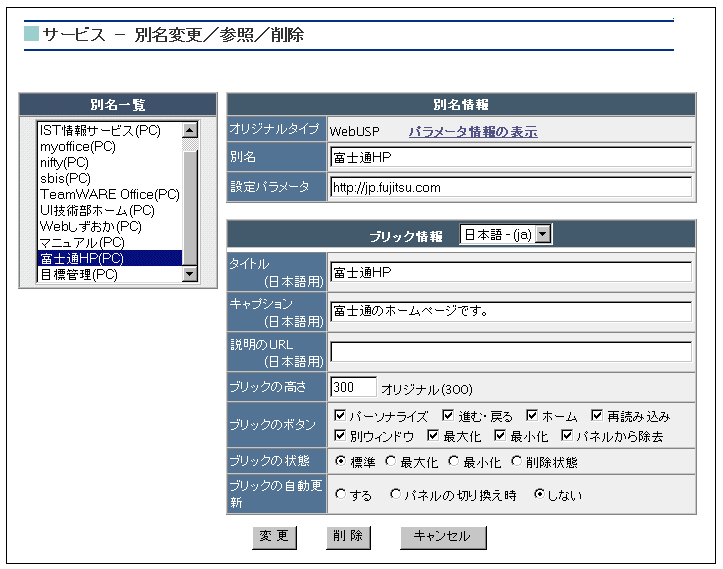Open the 日本語 - (ja) language dropdown

pos(505,234)
